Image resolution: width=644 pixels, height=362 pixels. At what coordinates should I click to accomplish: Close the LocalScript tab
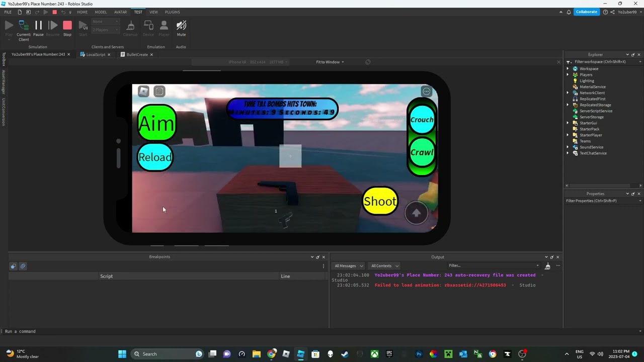click(x=109, y=54)
